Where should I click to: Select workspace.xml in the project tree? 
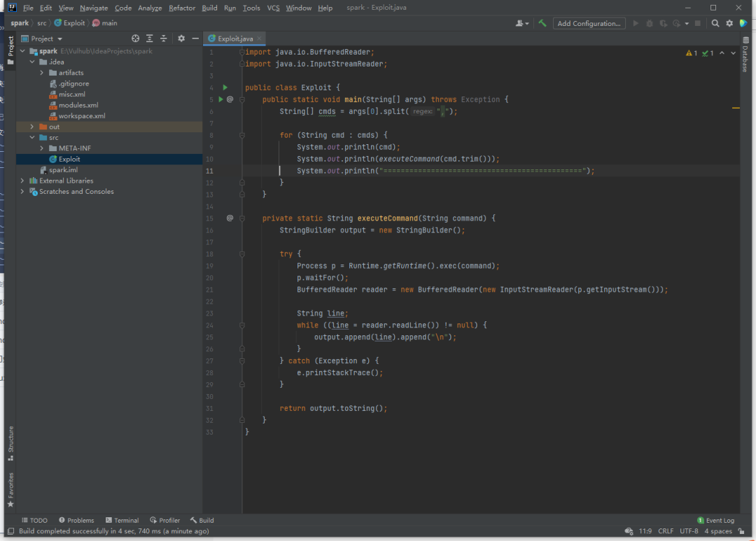(x=81, y=116)
